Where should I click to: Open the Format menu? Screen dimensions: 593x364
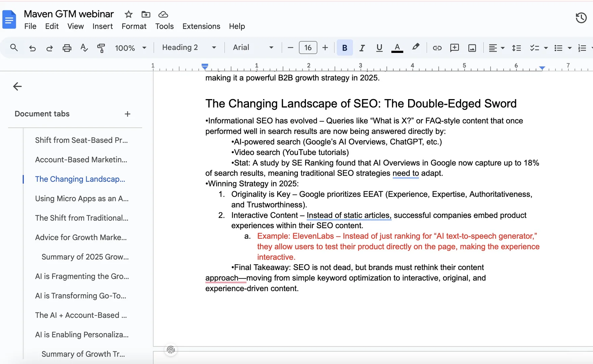pos(134,26)
